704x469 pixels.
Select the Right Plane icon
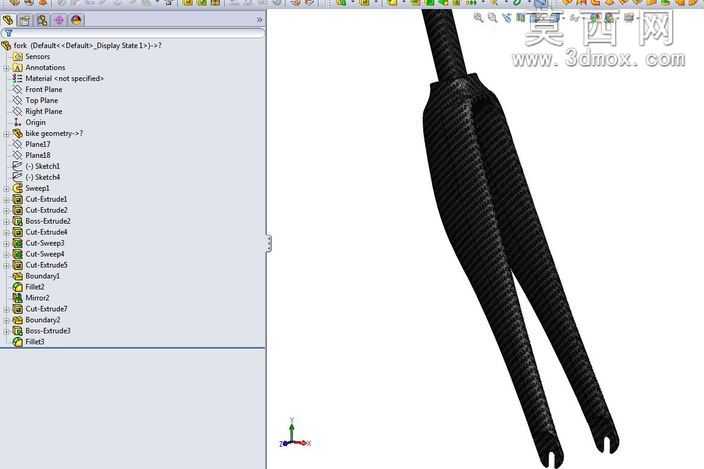(x=18, y=111)
